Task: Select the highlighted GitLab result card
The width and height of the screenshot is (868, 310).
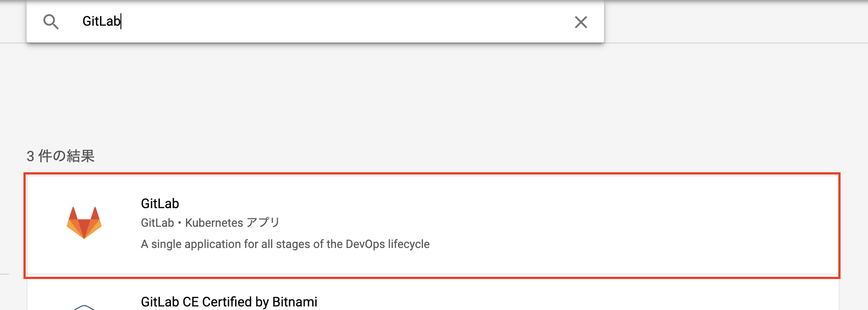Action: [x=433, y=225]
